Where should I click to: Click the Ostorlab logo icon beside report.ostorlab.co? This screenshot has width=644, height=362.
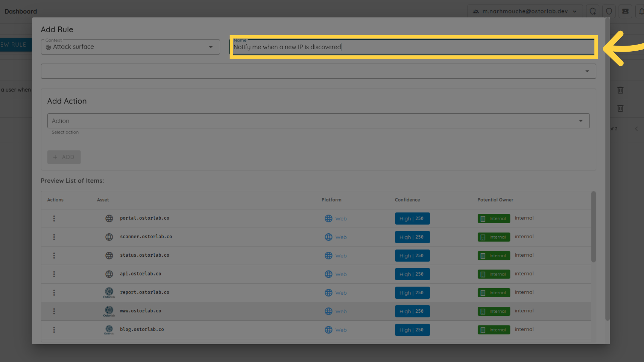(109, 292)
